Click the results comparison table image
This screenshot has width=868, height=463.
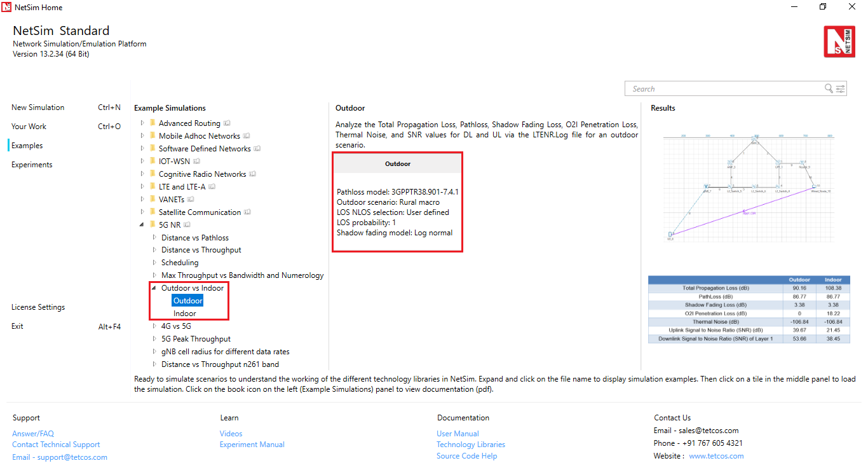pos(749,309)
